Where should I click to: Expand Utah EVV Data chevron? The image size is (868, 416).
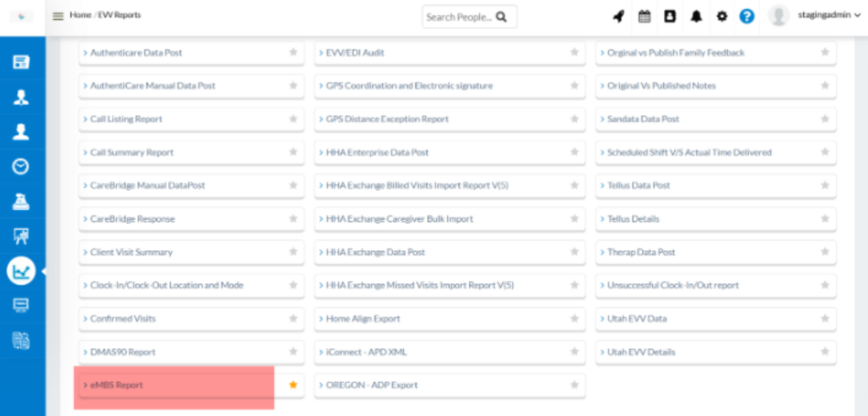pos(602,319)
